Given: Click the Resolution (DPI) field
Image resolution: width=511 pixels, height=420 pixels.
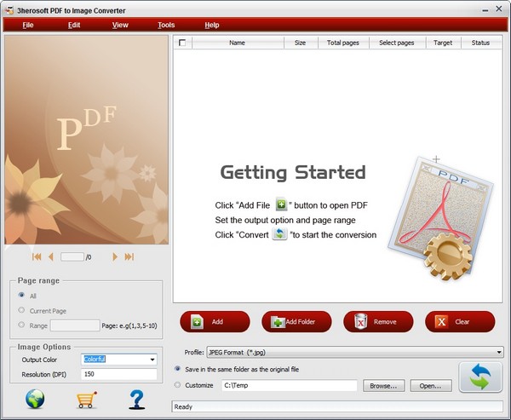Looking at the screenshot, I should [119, 374].
